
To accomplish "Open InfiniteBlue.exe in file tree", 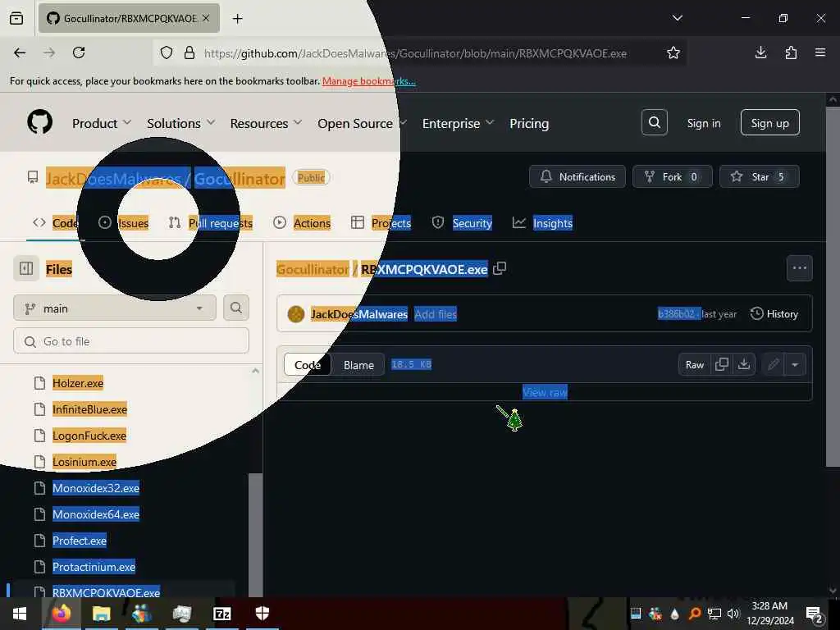I will tap(89, 409).
